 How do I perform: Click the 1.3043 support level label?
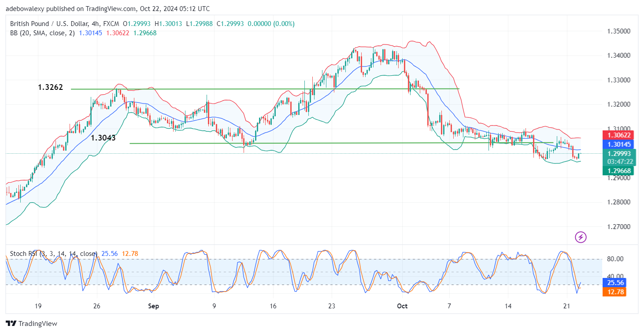pos(104,138)
